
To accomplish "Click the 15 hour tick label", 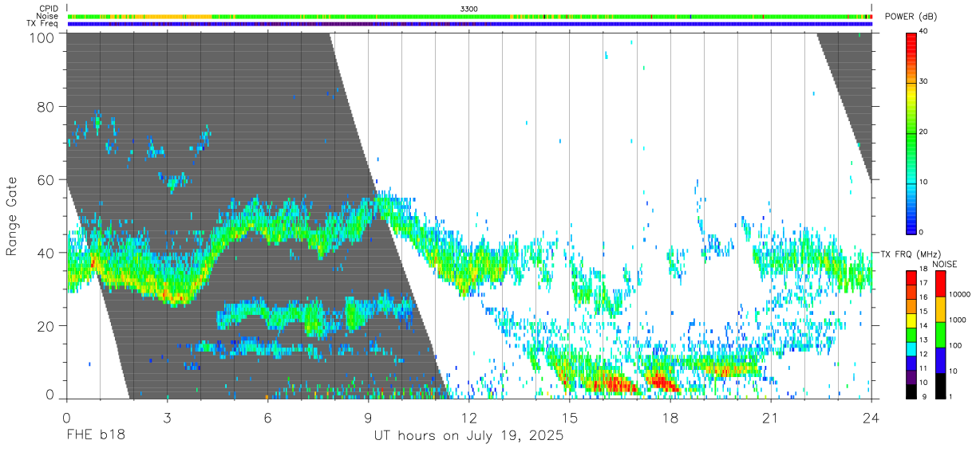I will point(570,418).
